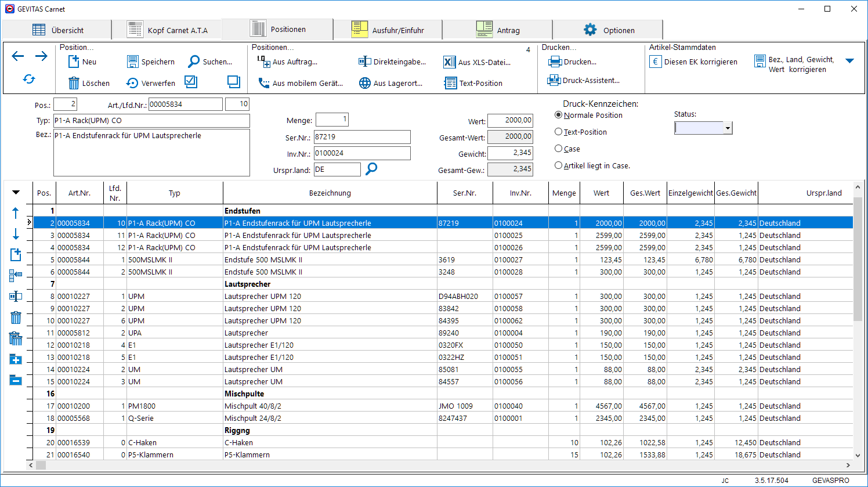Move row up with sidebar up arrow

coord(16,213)
